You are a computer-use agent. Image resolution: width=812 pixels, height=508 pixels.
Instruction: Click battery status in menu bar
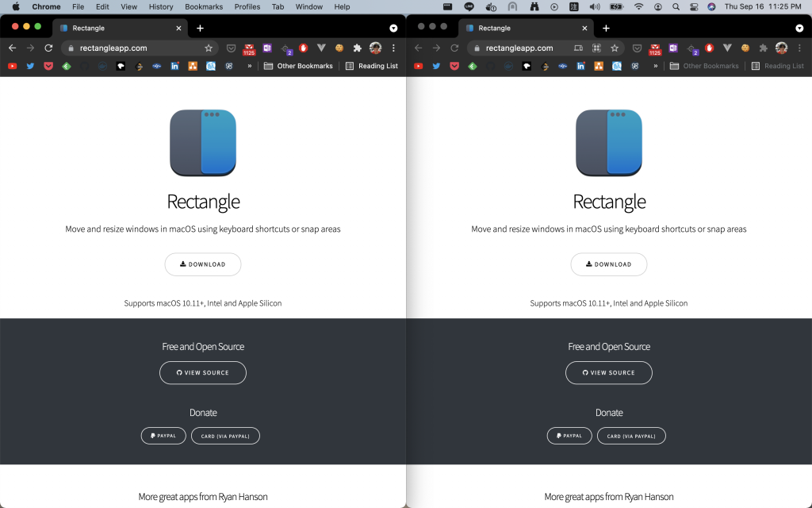(x=616, y=6)
